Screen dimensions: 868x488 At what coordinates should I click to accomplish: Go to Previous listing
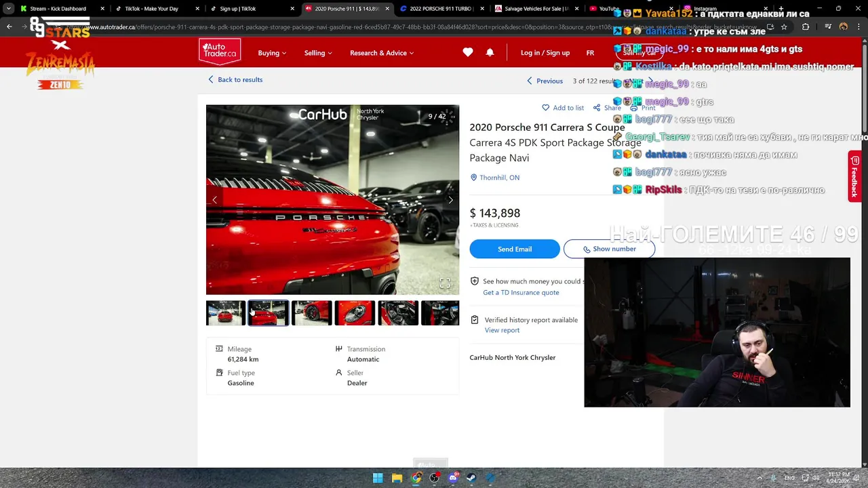[545, 81]
